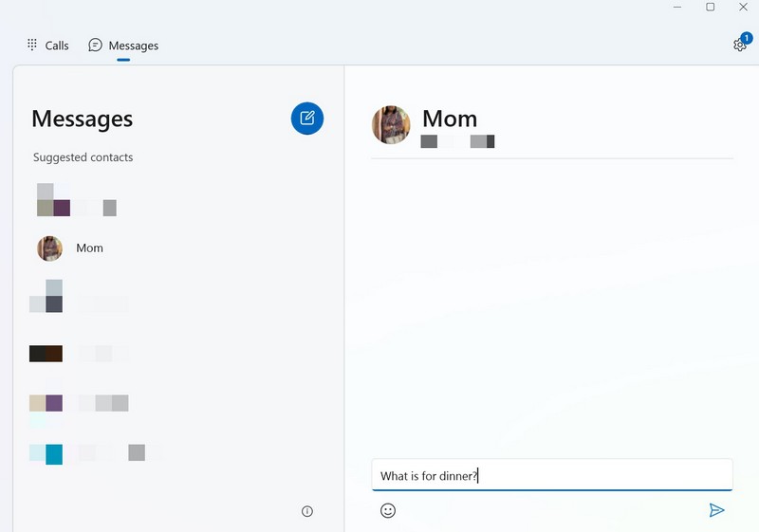
Task: Click the Mom name in conversation header
Action: tap(450, 119)
